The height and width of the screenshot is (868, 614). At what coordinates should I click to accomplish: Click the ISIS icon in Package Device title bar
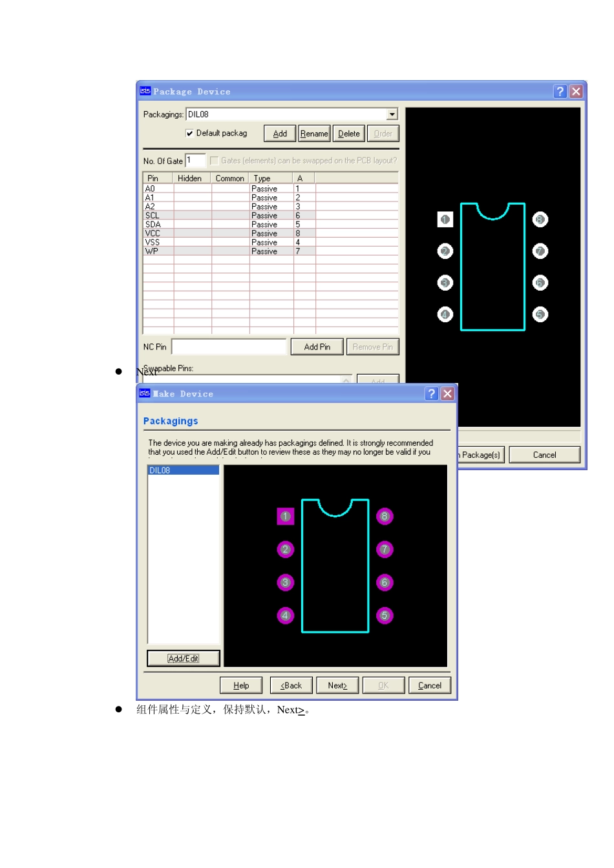coord(145,91)
